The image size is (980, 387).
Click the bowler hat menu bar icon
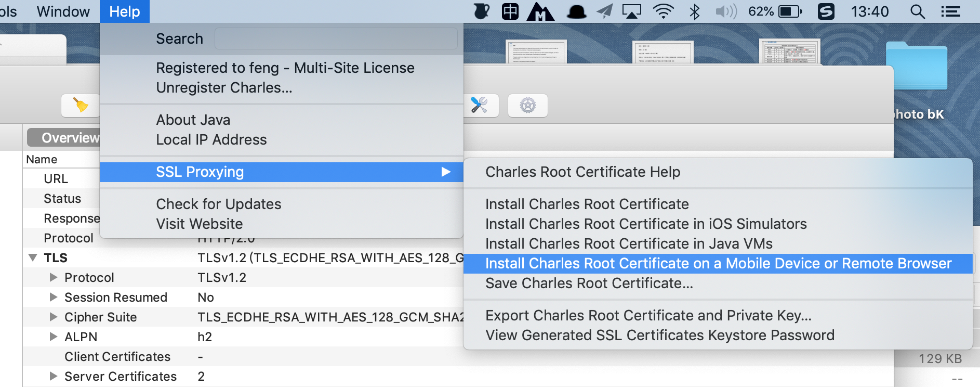pyautogui.click(x=576, y=11)
